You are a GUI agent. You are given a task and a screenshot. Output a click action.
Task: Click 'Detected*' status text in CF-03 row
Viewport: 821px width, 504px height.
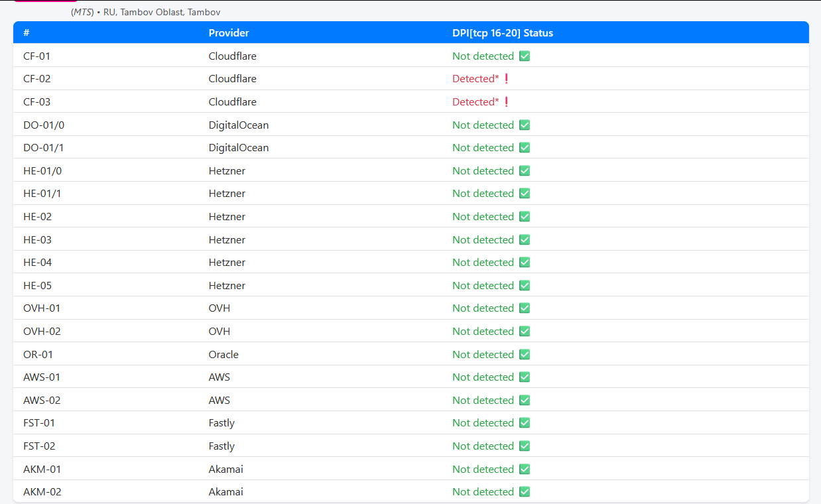point(475,102)
